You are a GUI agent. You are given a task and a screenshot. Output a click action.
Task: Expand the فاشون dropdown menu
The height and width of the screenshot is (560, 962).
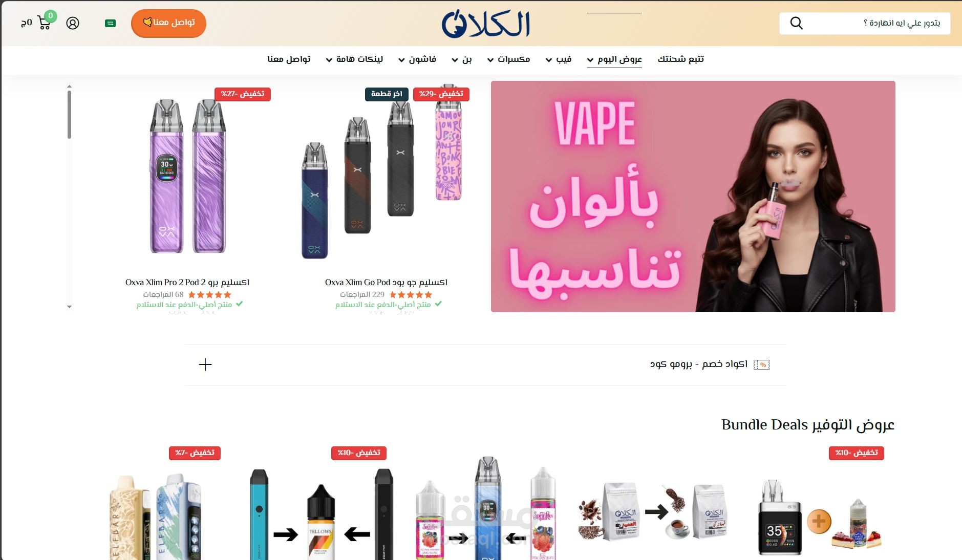pyautogui.click(x=417, y=59)
